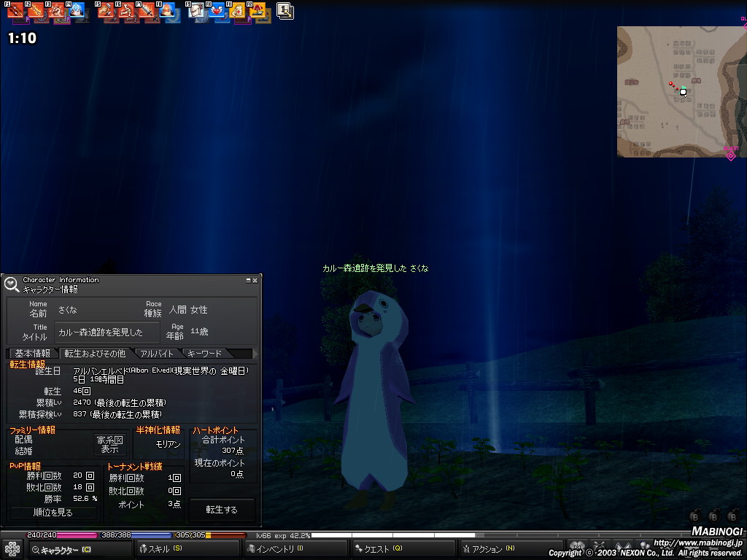The image size is (747, 560).
Task: Click the magnifier heart icon in Character Information
Action: click(x=12, y=284)
